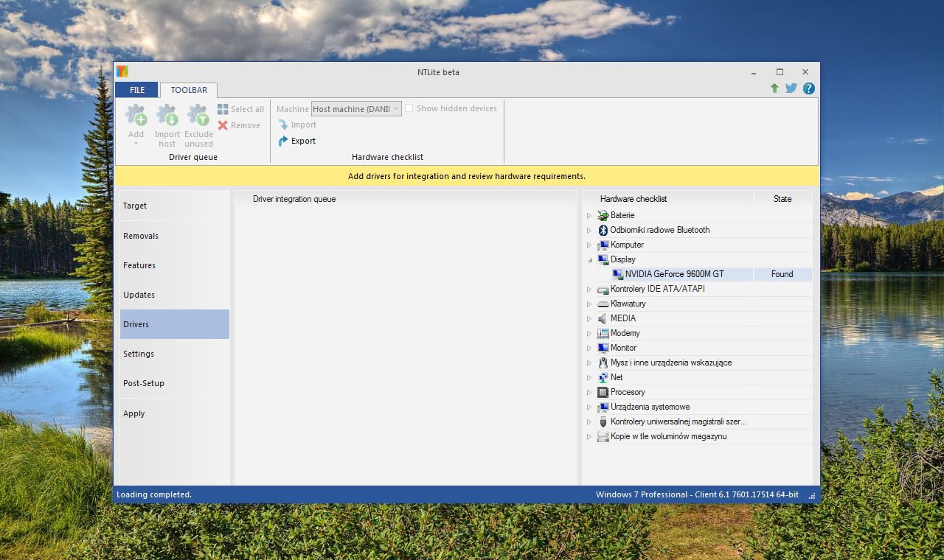Click the USB controllers icon
Image resolution: width=944 pixels, height=560 pixels.
(x=603, y=421)
